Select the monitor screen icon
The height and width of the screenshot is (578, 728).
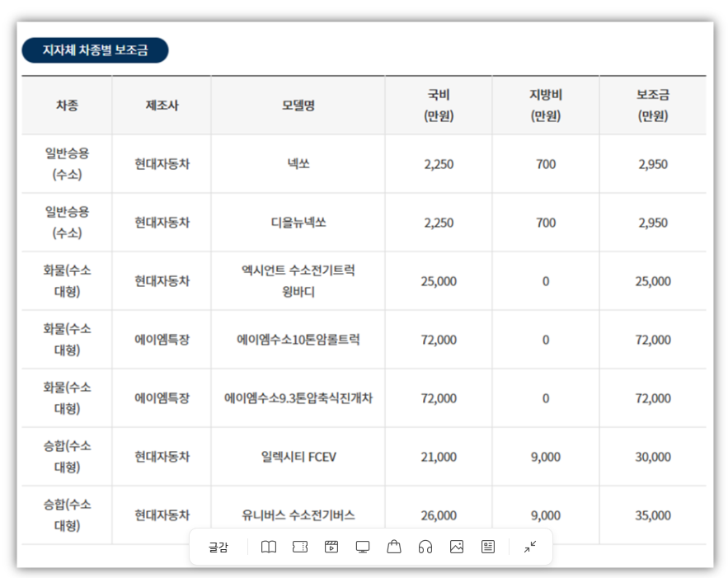click(x=363, y=547)
